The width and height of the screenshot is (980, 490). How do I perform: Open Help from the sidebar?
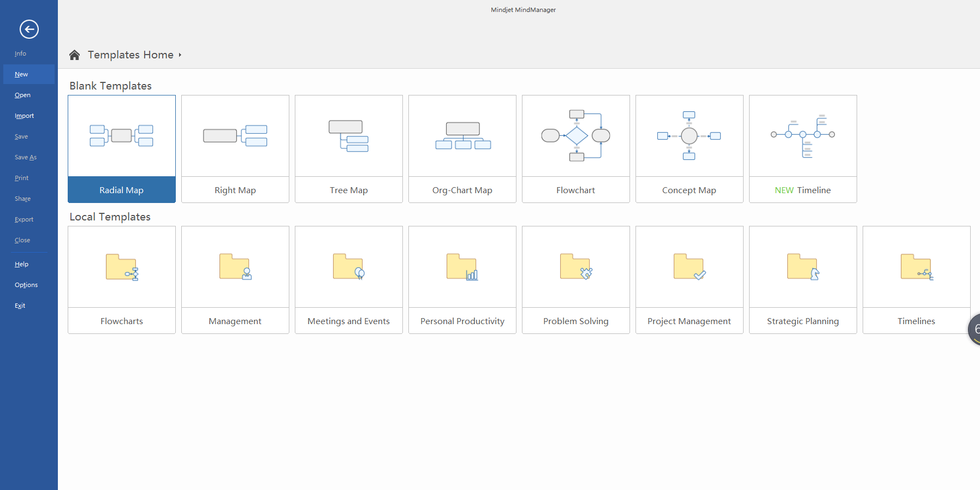(21, 264)
